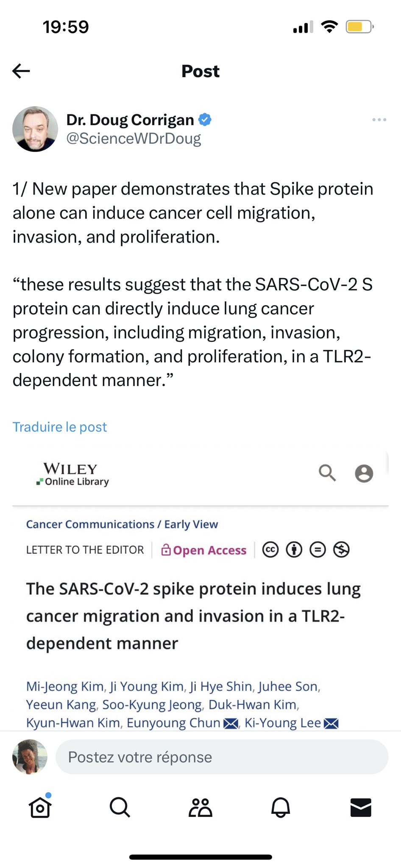Image resolution: width=401 pixels, height=868 pixels.
Task: Tap the blue verified badge
Action: (205, 120)
